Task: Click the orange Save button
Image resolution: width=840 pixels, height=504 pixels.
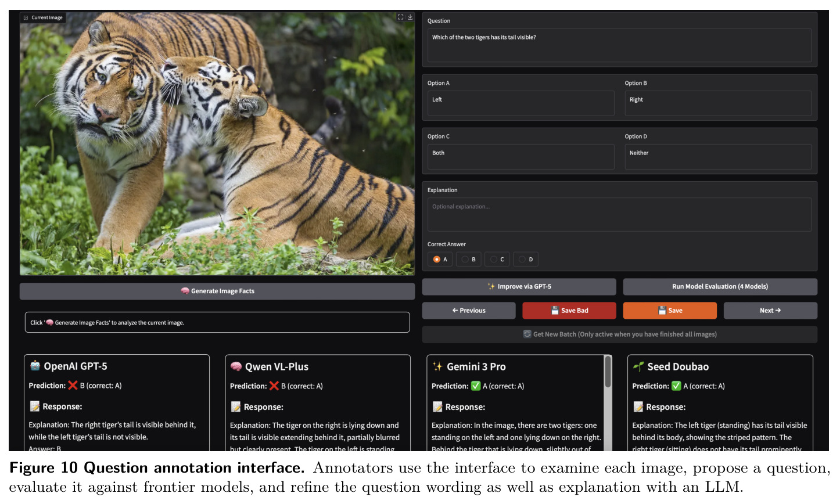Action: coord(670,311)
